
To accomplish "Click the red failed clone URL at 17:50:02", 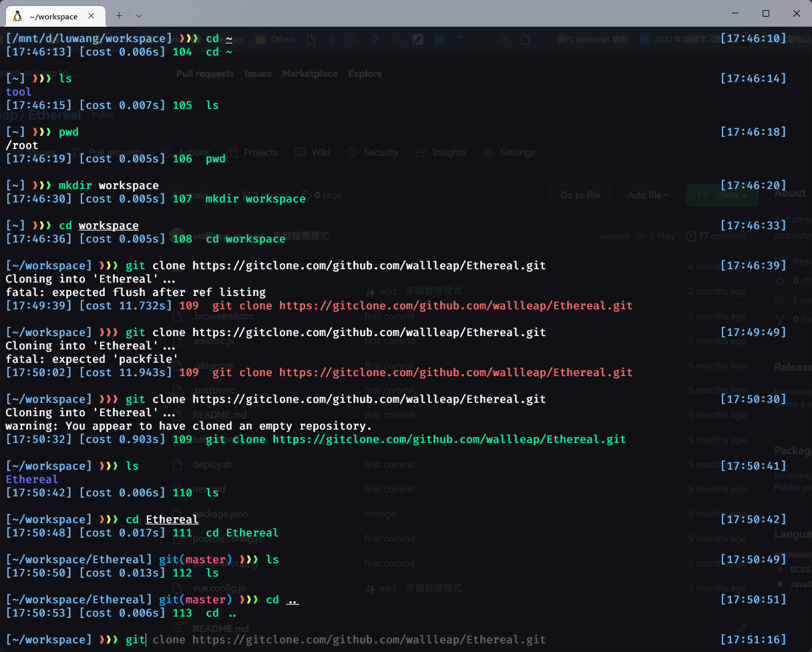I will [x=455, y=373].
